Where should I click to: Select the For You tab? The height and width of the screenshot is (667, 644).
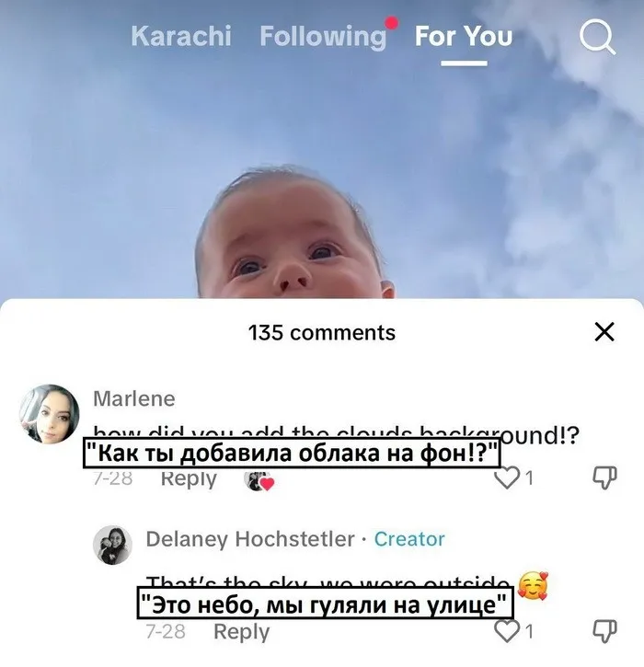[464, 37]
